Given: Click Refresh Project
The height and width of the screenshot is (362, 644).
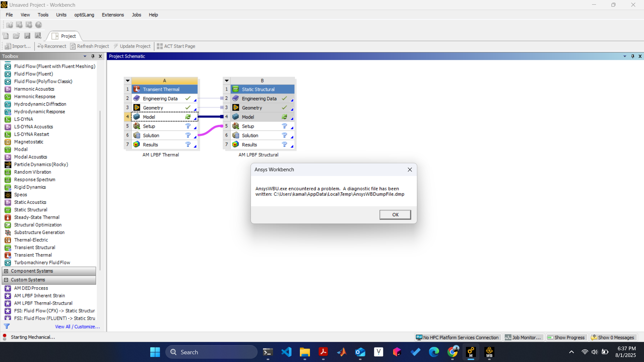Looking at the screenshot, I should click(90, 46).
